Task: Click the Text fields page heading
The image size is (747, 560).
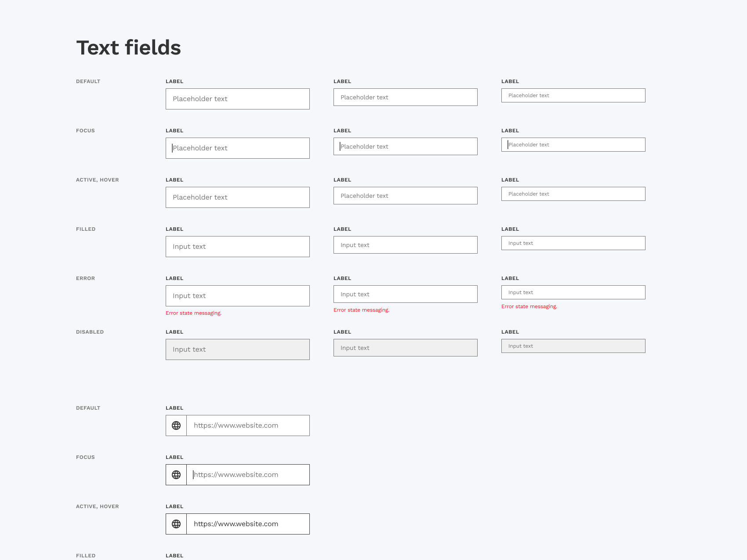Action: pos(128,47)
